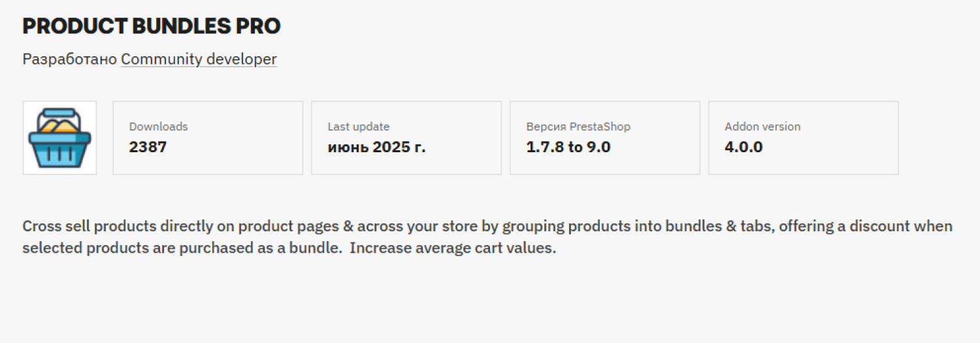Click the PRODUCT BUNDLES PRO heading

(152, 26)
